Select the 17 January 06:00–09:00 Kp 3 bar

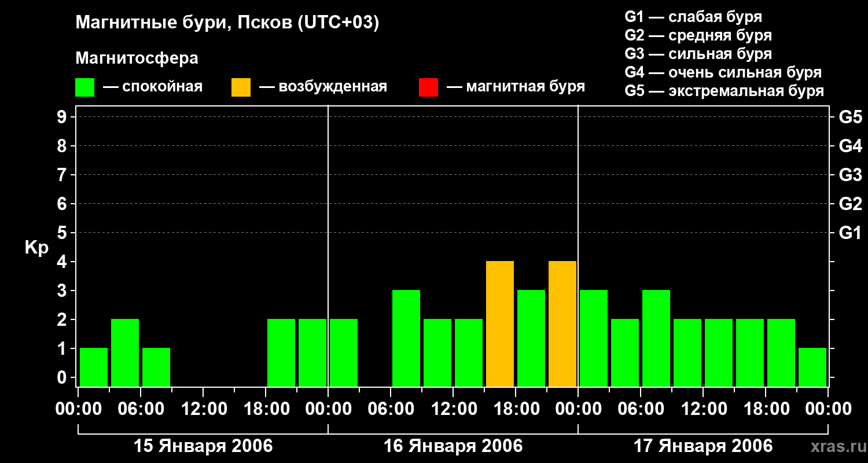(656, 339)
